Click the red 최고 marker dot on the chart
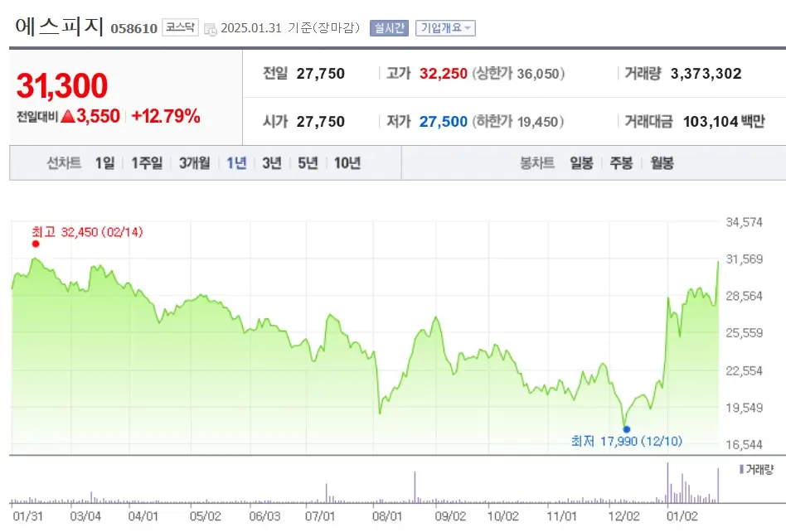This screenshot has width=786, height=532. [x=36, y=244]
